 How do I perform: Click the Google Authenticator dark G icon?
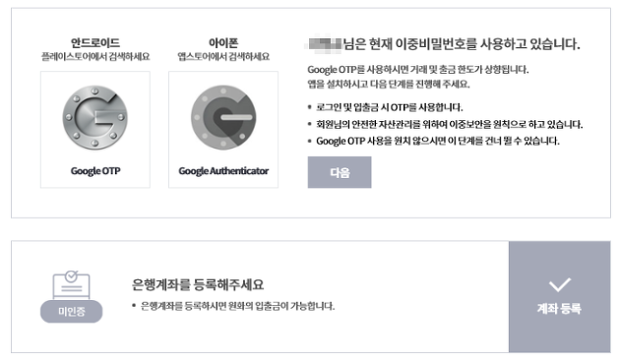coord(223,117)
